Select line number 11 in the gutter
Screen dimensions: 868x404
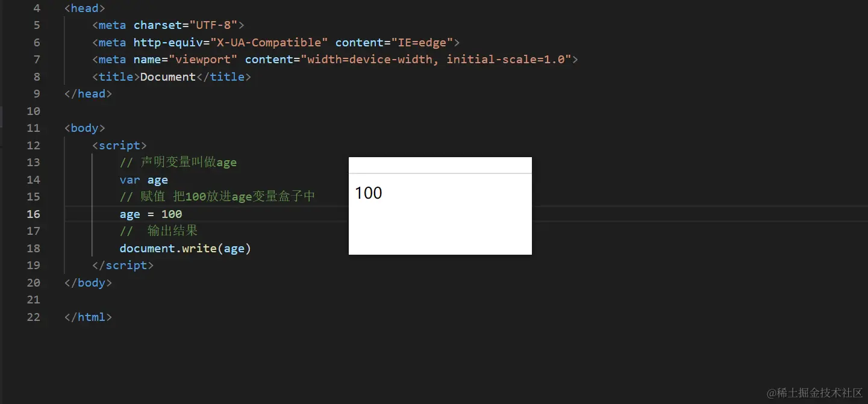tap(34, 128)
